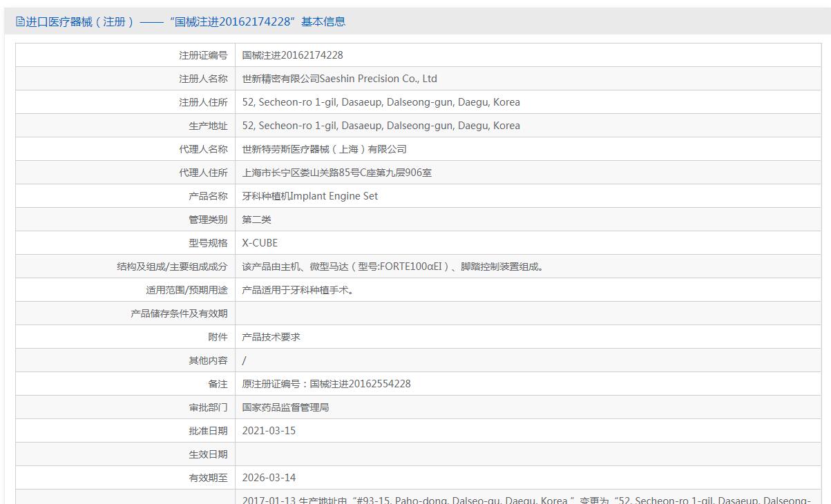
Task: Select 原注册证编号：国械注进20162554228 remark
Action: (x=327, y=384)
